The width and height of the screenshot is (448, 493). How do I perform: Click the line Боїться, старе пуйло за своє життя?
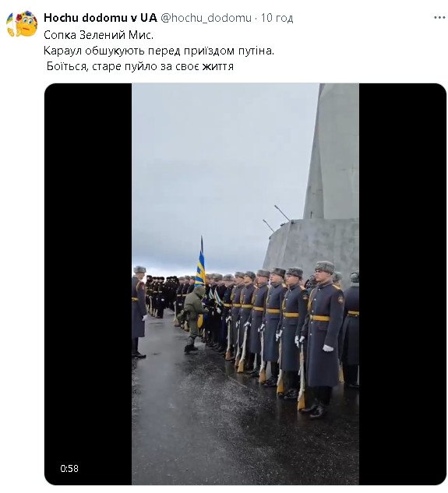[x=140, y=66]
